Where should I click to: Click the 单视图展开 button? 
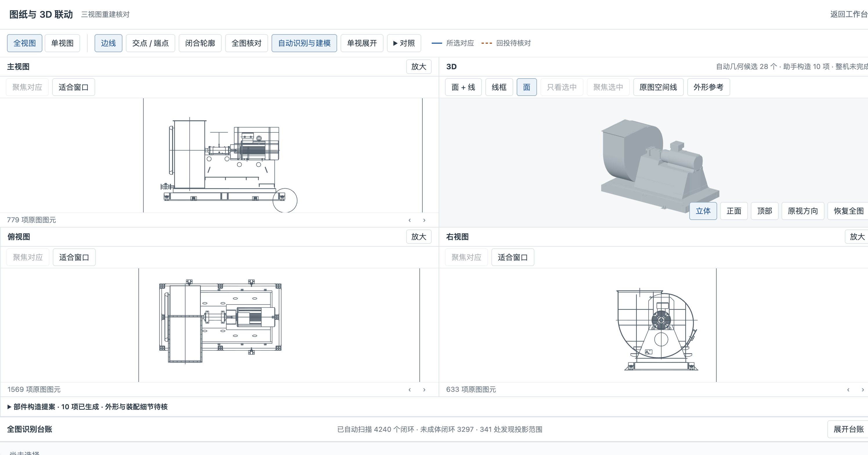(x=362, y=43)
